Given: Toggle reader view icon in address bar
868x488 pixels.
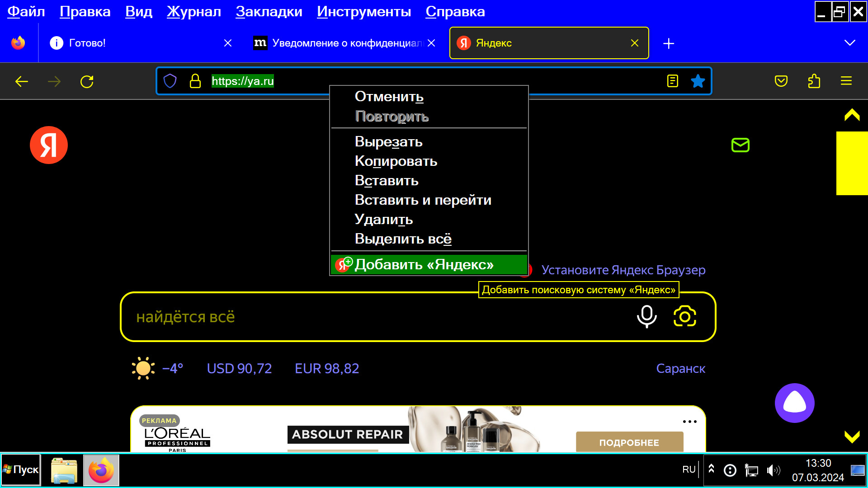Looking at the screenshot, I should [673, 81].
